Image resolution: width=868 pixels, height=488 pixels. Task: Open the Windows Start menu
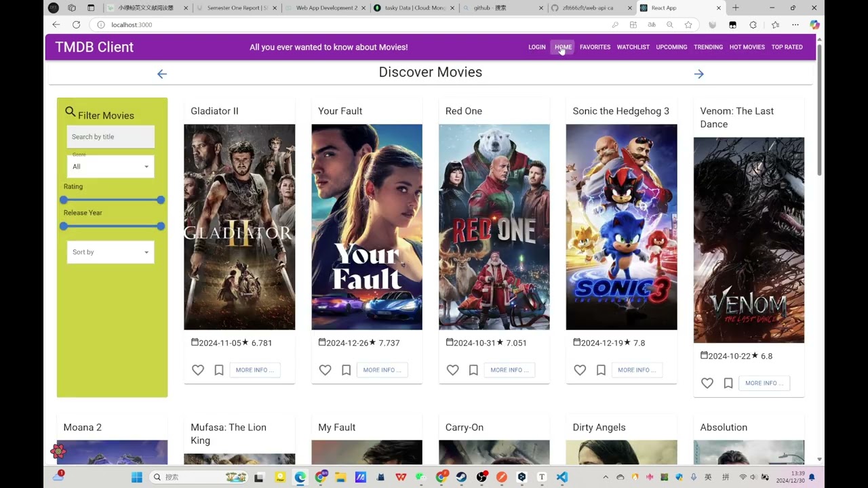137,477
